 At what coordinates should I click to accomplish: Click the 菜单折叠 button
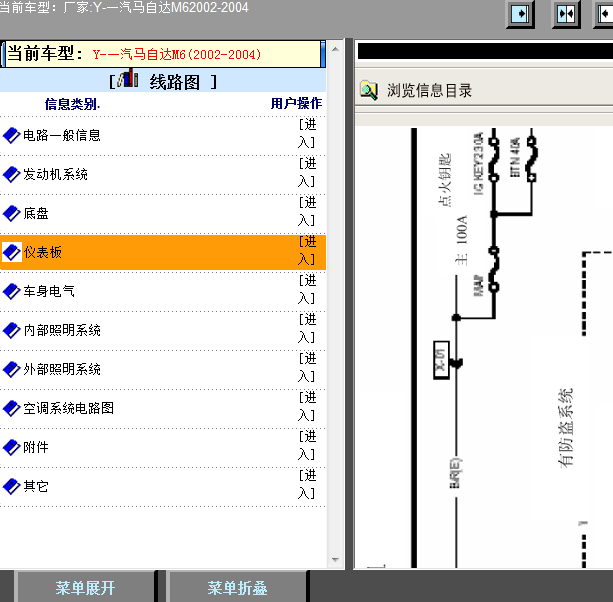coord(237,588)
